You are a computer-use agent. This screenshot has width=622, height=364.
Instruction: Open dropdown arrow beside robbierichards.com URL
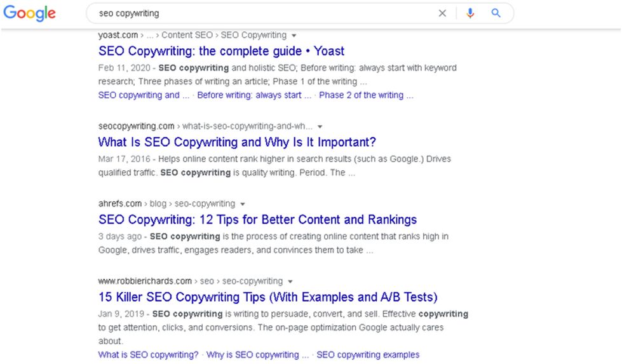pyautogui.click(x=290, y=281)
